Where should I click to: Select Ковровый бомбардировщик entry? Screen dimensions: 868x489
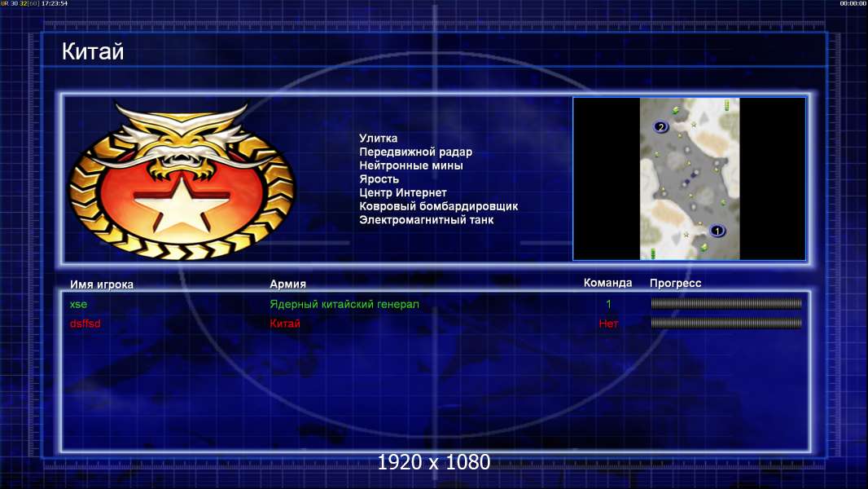[438, 206]
